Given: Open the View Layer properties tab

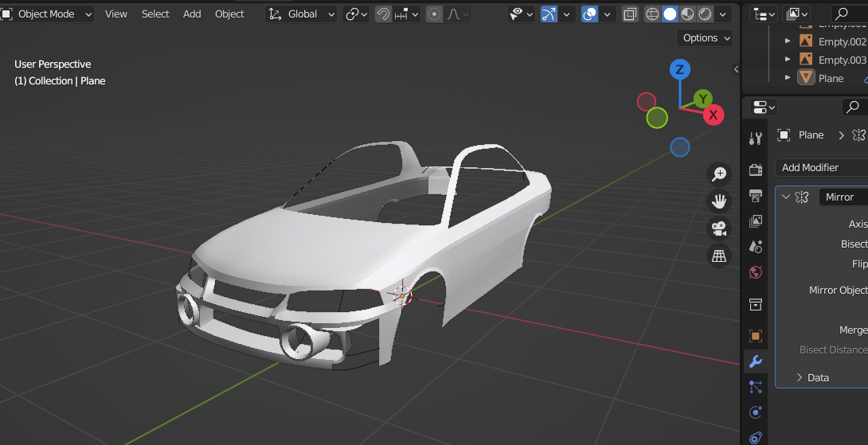Looking at the screenshot, I should point(756,221).
